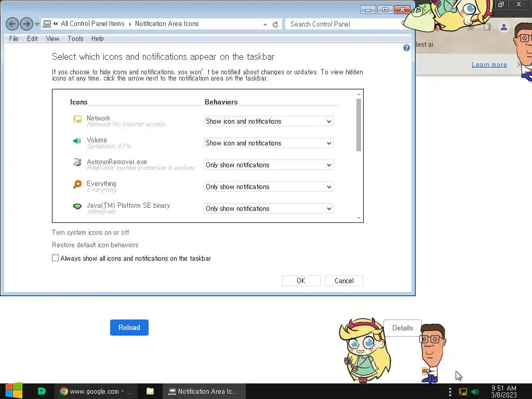Screen dimensions: 532x399
Task: Open the address bar history dropdown
Action: tap(265, 24)
